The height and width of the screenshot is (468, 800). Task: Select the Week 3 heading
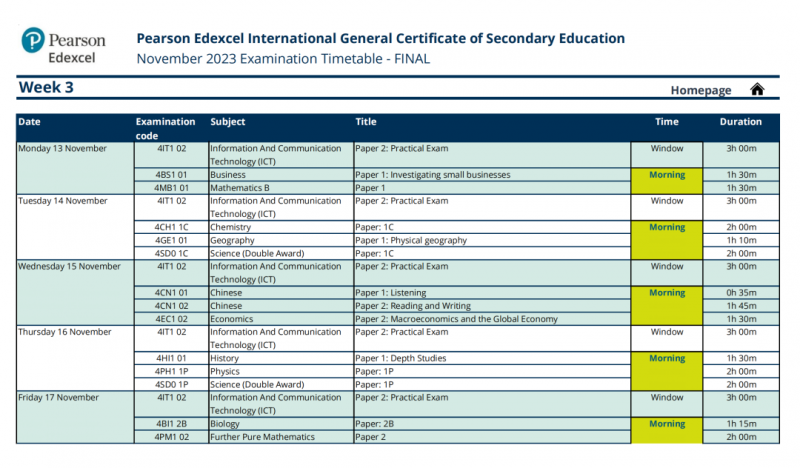click(x=46, y=87)
